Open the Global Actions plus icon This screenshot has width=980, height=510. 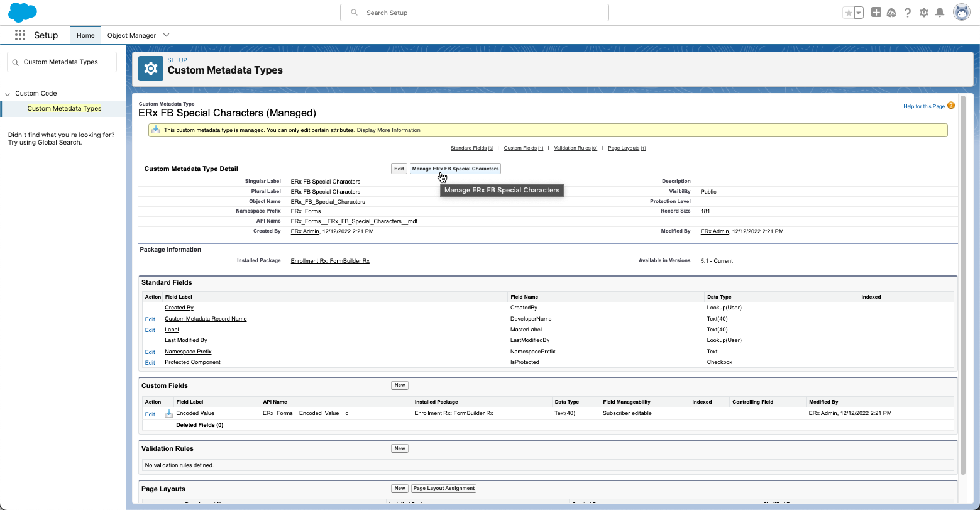(x=876, y=13)
